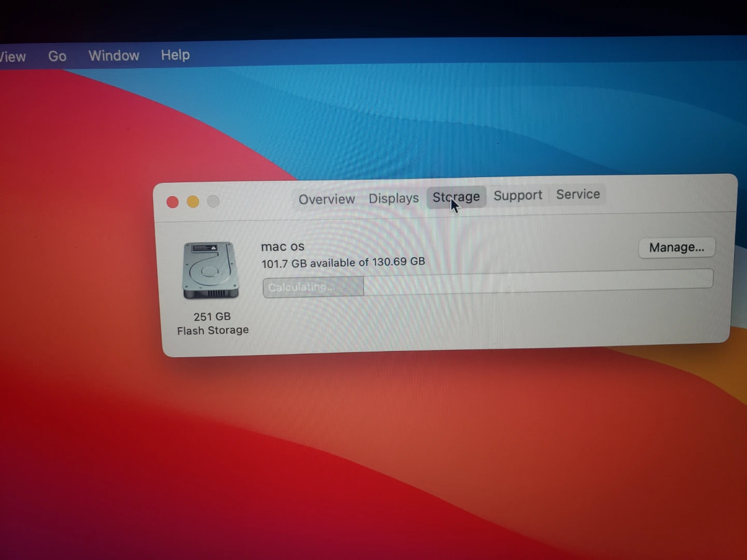Screen dimensions: 747x560
Task: Open the Help menu
Action: click(x=175, y=54)
